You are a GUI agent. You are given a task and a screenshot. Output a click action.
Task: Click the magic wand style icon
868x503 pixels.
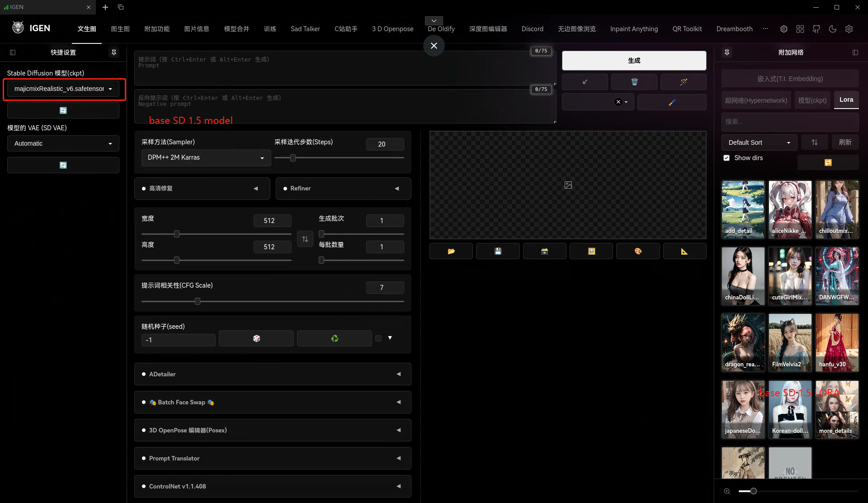pos(683,82)
